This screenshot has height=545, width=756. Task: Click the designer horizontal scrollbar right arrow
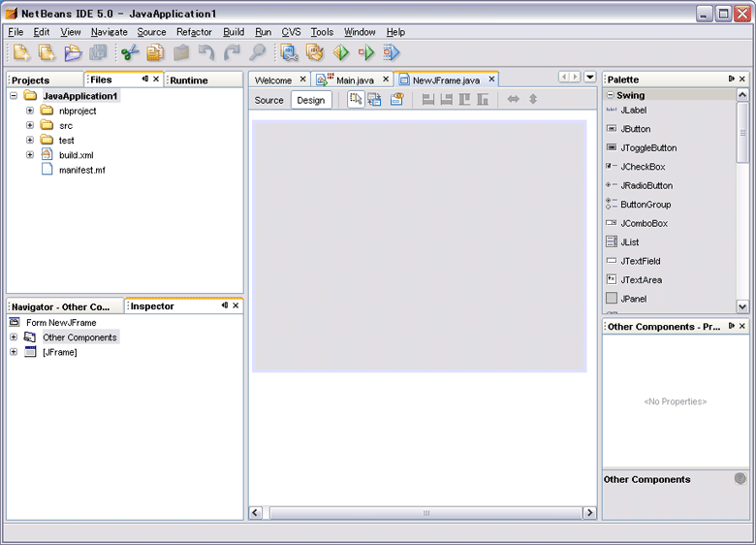589,513
